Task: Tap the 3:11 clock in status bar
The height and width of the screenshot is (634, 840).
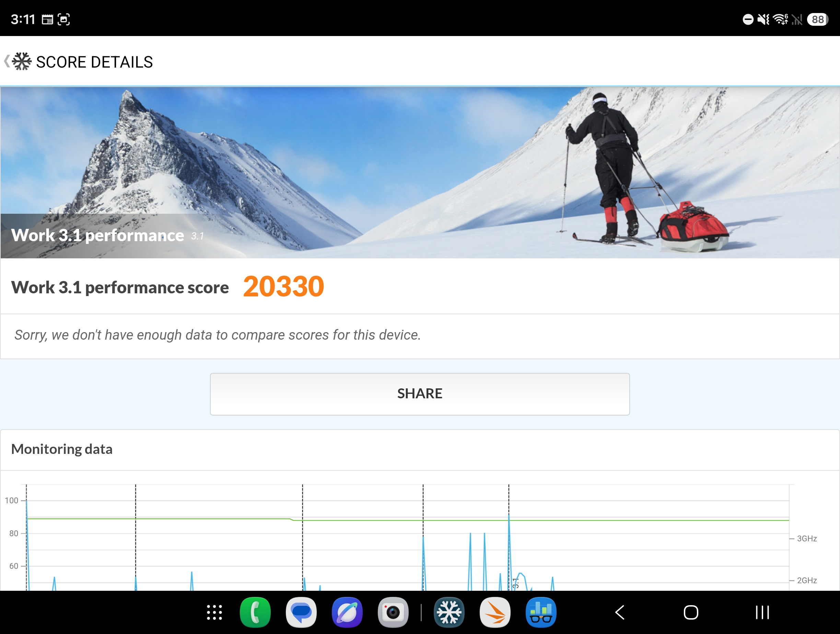Action: [x=23, y=19]
